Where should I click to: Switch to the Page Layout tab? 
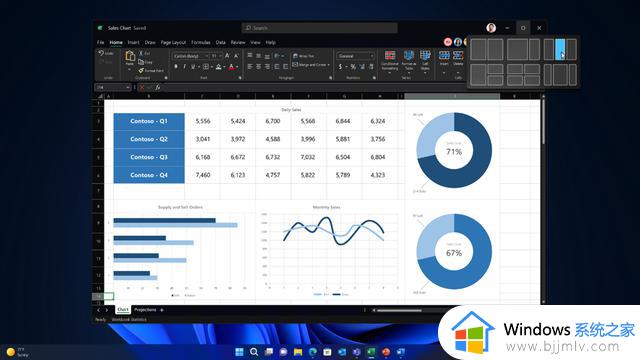(173, 42)
